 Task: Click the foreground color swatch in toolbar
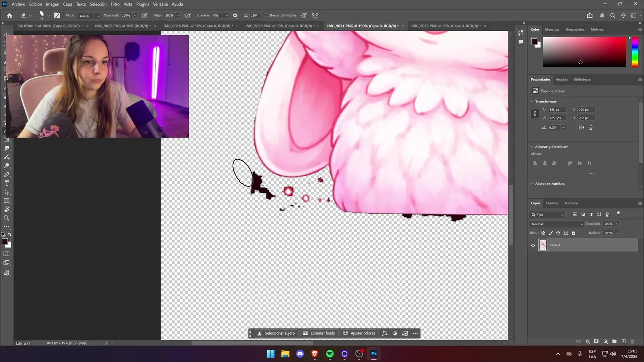(x=5, y=242)
